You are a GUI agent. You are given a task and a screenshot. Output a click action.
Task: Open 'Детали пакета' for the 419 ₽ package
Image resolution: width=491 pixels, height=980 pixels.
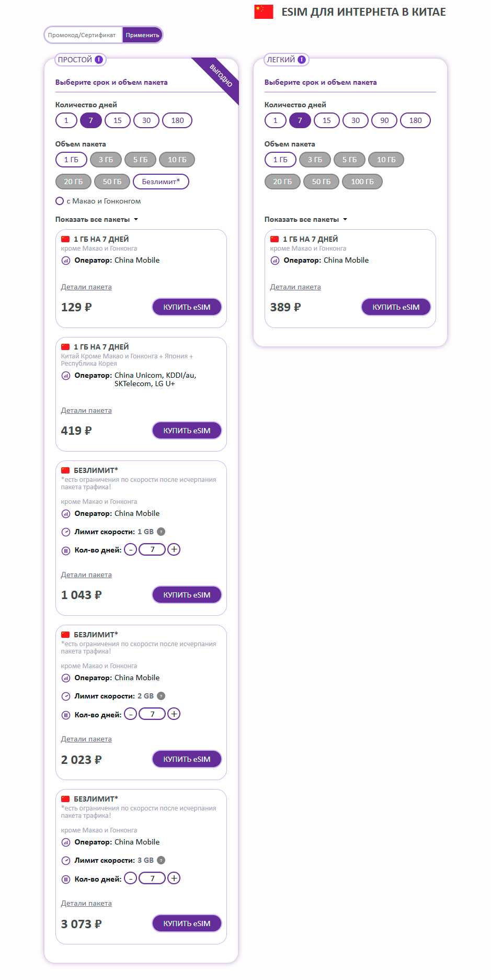[x=86, y=410]
